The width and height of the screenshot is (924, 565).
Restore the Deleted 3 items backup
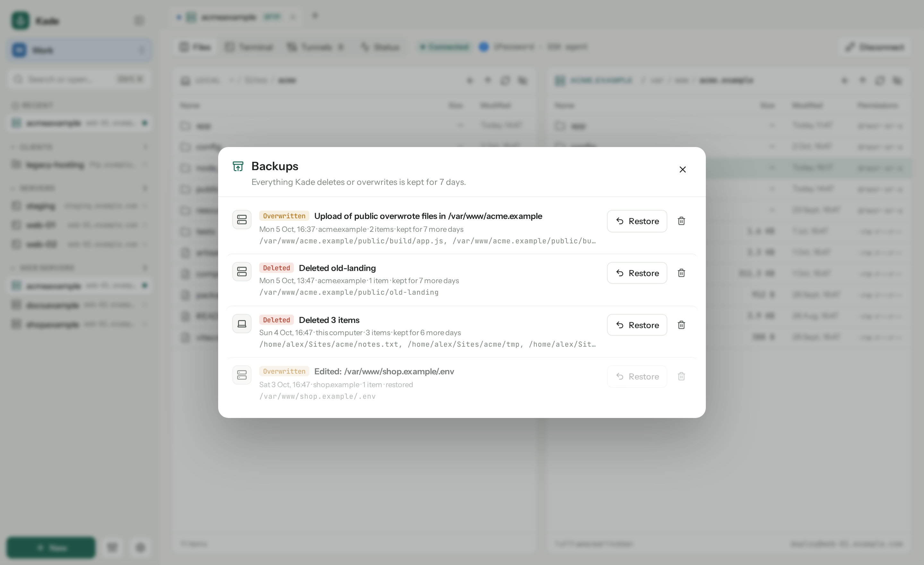point(637,325)
